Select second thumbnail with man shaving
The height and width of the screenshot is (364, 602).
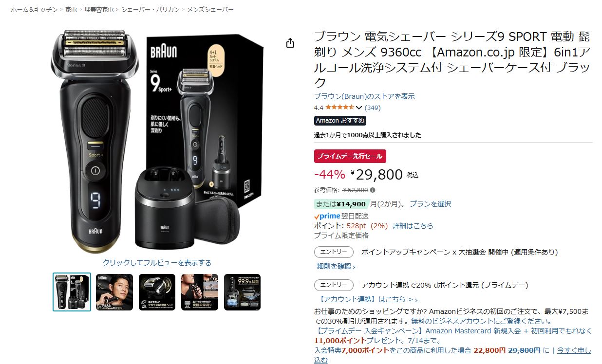[x=114, y=292]
